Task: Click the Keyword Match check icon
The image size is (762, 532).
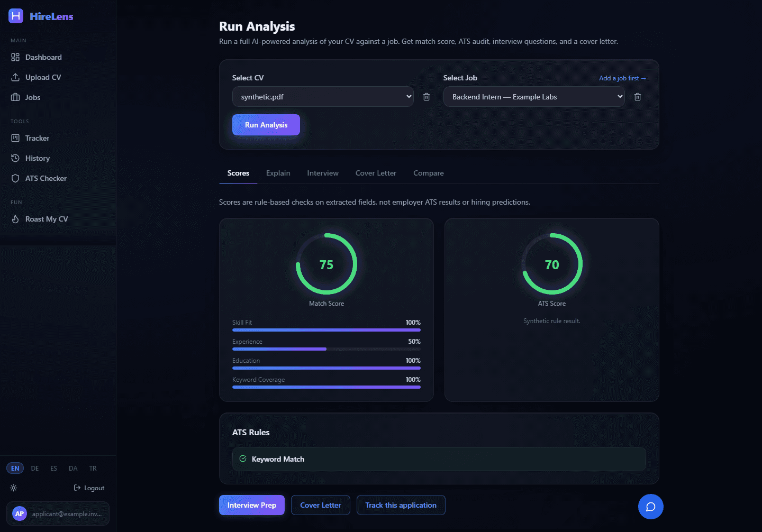Action: [243, 458]
